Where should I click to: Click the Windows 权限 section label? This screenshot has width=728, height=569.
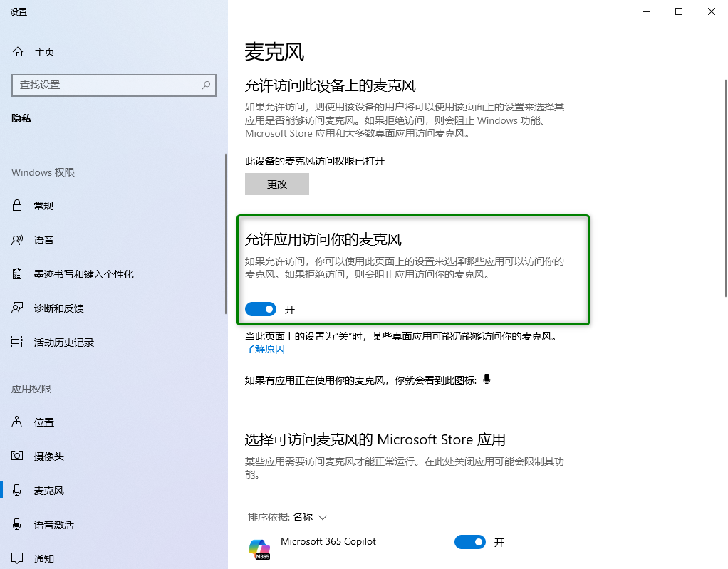pos(43,172)
